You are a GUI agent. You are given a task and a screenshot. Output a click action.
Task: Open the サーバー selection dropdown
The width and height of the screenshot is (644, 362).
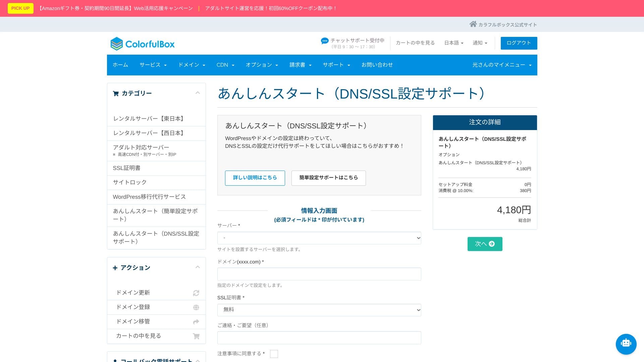319,238
